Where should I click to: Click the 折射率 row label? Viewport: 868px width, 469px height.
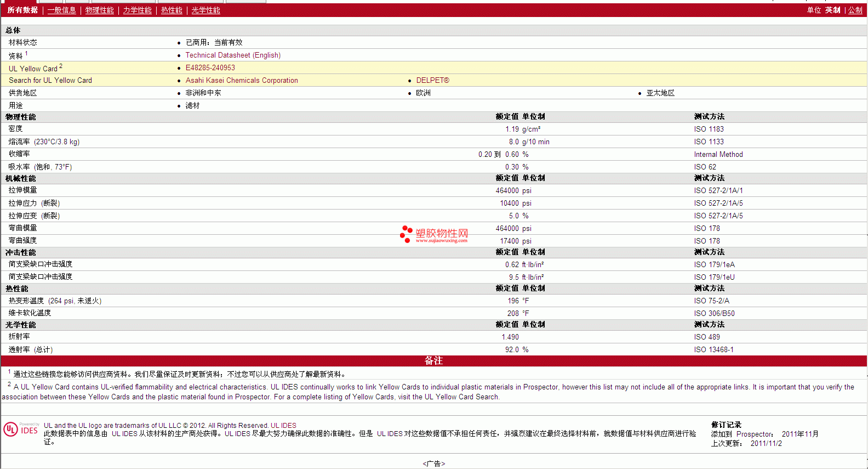point(19,337)
